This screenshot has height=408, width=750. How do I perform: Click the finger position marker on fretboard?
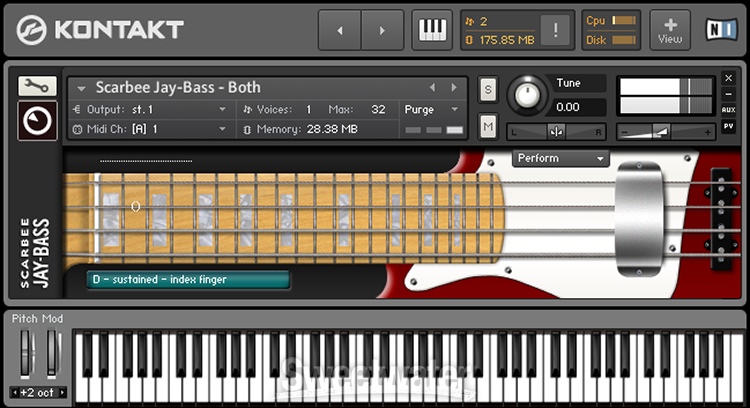[x=135, y=206]
